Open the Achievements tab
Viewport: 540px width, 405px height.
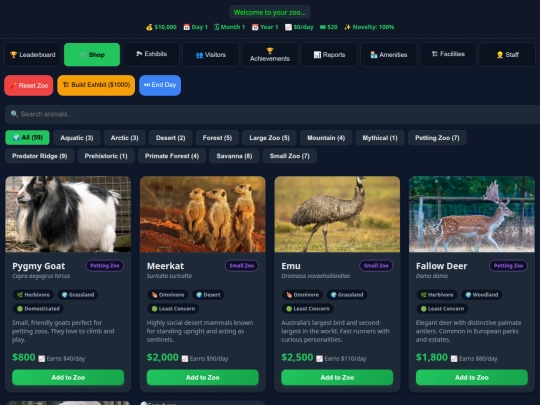270,54
